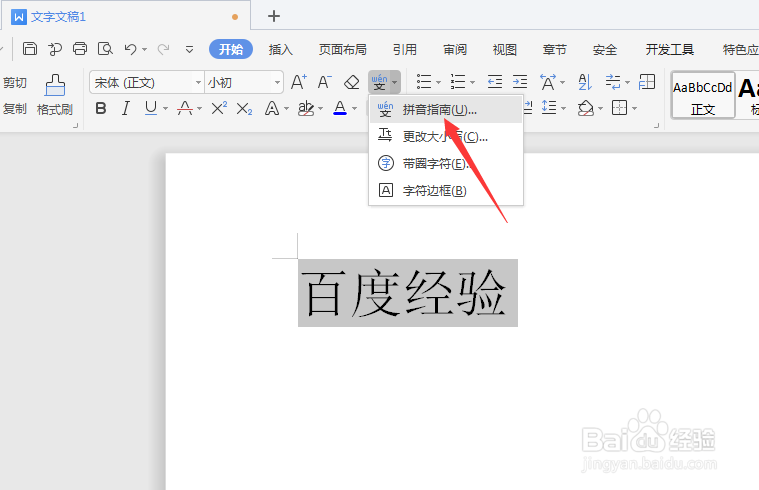Open the 视图 tab

(505, 49)
